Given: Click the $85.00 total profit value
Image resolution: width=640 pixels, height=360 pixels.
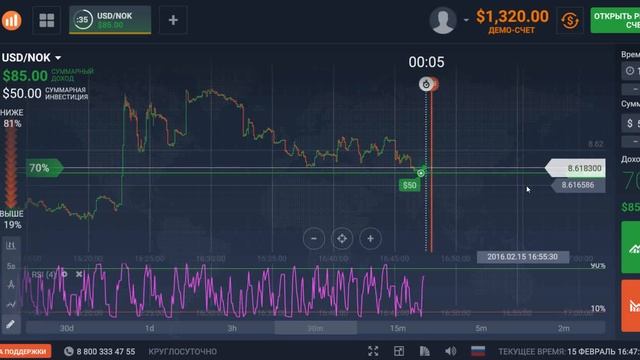Looking at the screenshot, I should (25, 76).
